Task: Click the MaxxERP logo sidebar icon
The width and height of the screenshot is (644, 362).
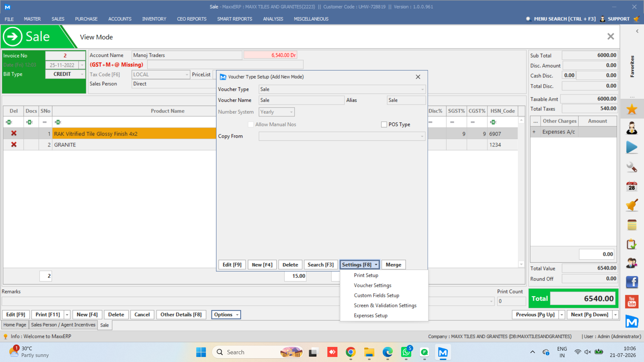Action: tap(632, 322)
